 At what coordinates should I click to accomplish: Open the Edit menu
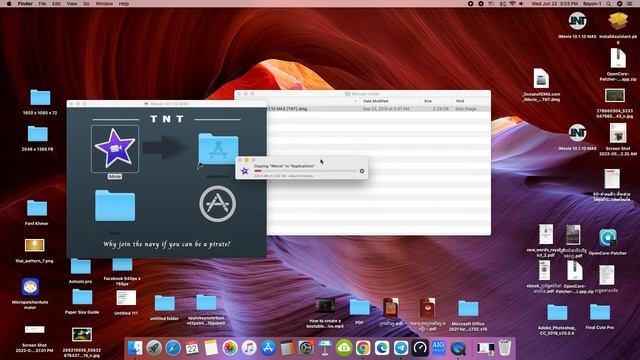tap(56, 4)
